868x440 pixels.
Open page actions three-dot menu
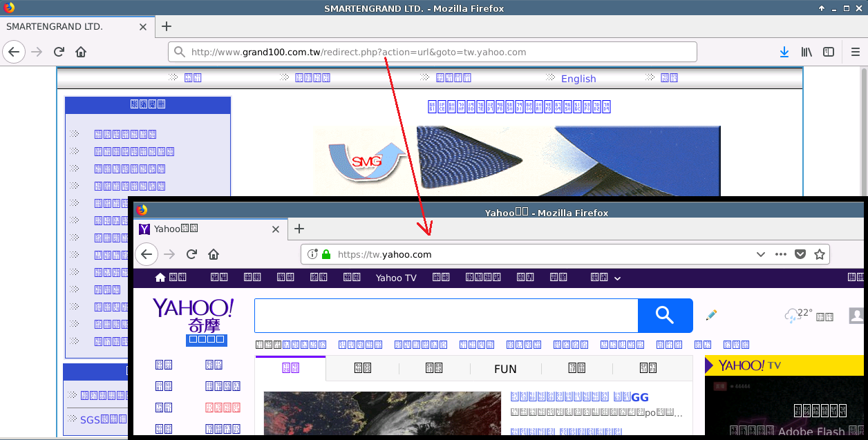tap(781, 254)
